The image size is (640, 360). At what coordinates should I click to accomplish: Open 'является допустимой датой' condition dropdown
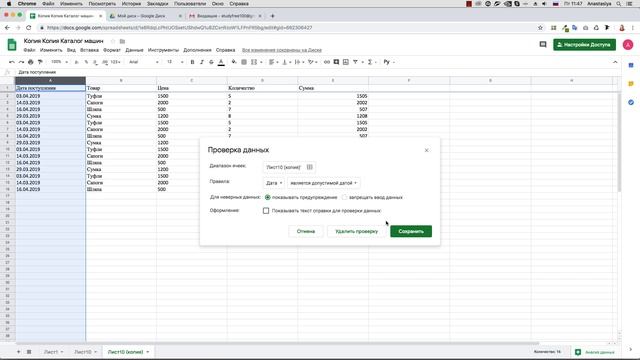click(x=323, y=183)
